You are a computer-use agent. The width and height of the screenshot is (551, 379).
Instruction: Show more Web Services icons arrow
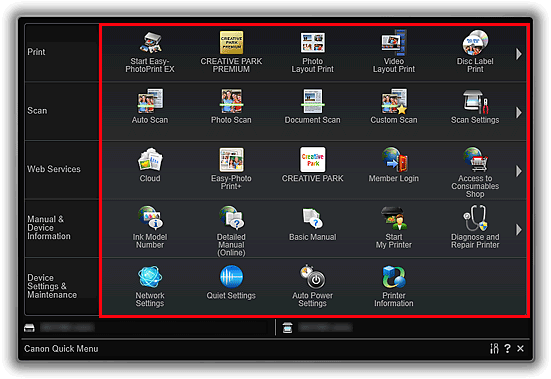519,171
